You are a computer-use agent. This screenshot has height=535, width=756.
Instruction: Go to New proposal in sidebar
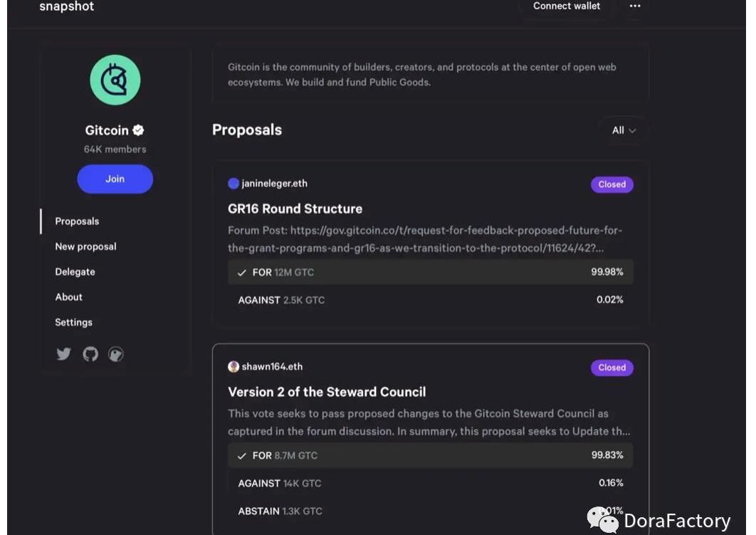point(85,247)
